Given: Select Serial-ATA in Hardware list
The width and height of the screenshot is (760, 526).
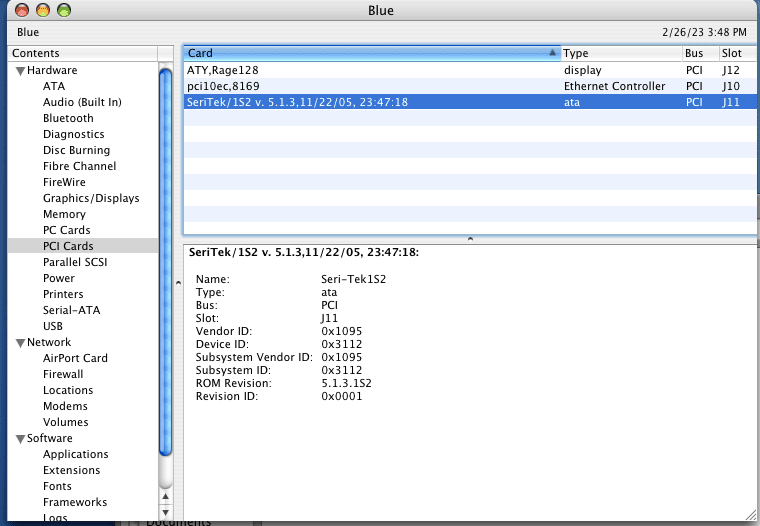Looking at the screenshot, I should click(x=71, y=310).
